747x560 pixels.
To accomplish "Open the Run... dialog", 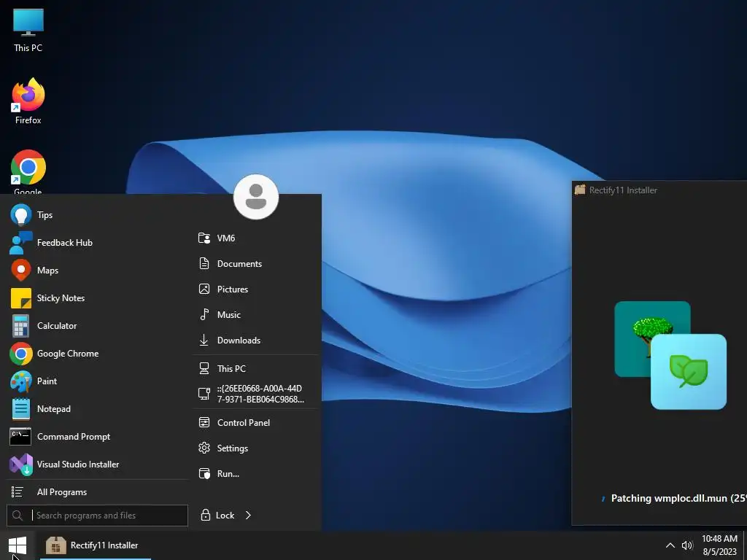I will tap(256, 474).
